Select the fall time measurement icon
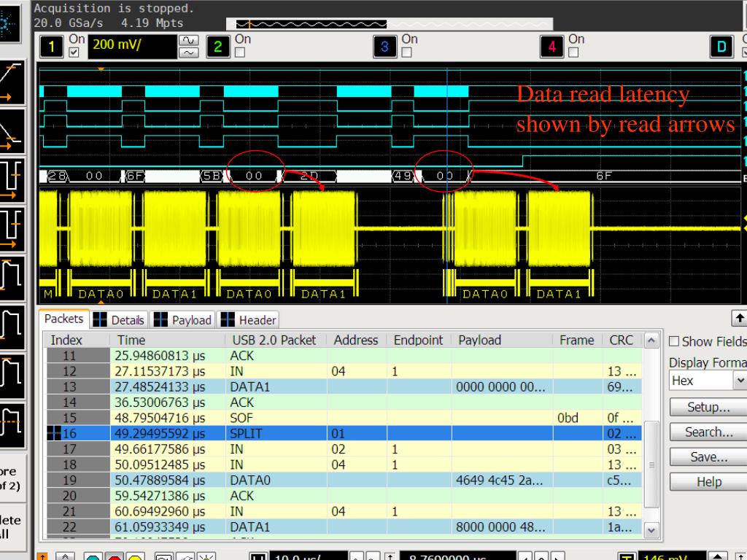This screenshot has width=747, height=560. pos(12,131)
